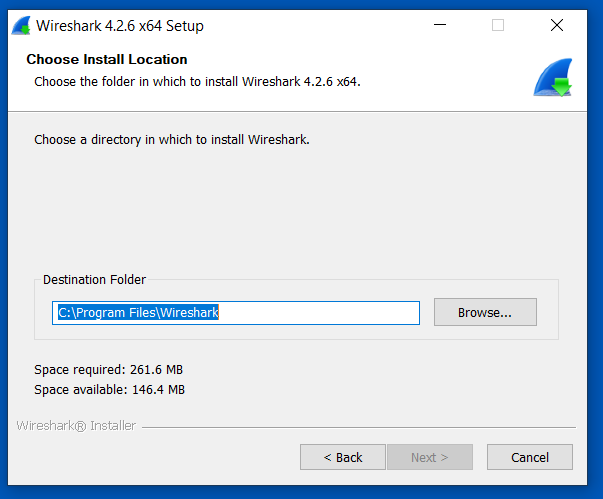Click the Wireshark® Installer branding text
603x499 pixels.
coord(76,425)
